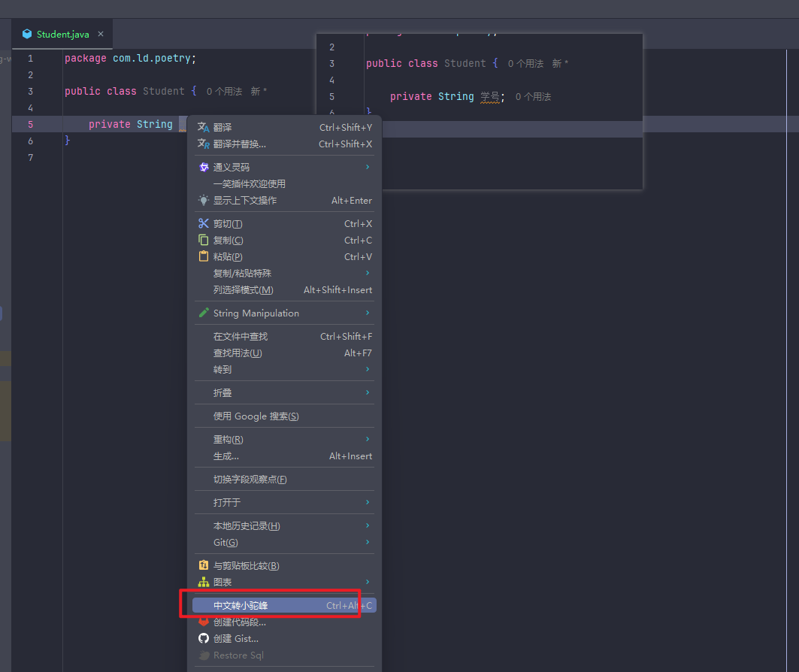Click the 学号 field name in preview popup
This screenshot has width=799, height=672.
click(489, 97)
